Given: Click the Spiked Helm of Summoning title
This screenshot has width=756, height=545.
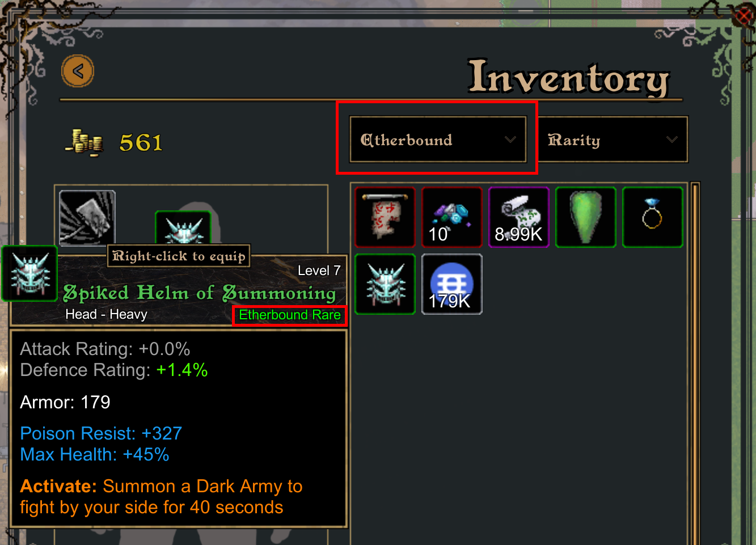Looking at the screenshot, I should [x=200, y=293].
